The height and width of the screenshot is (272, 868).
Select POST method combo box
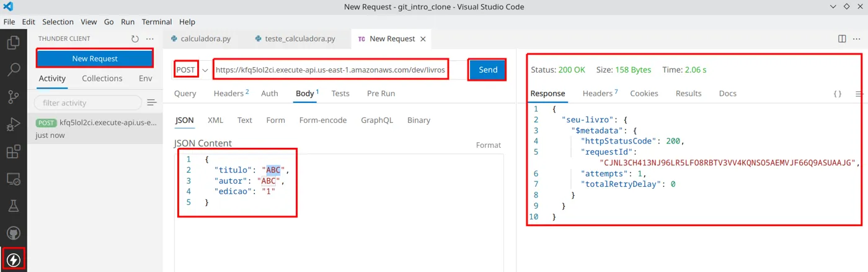tap(191, 70)
